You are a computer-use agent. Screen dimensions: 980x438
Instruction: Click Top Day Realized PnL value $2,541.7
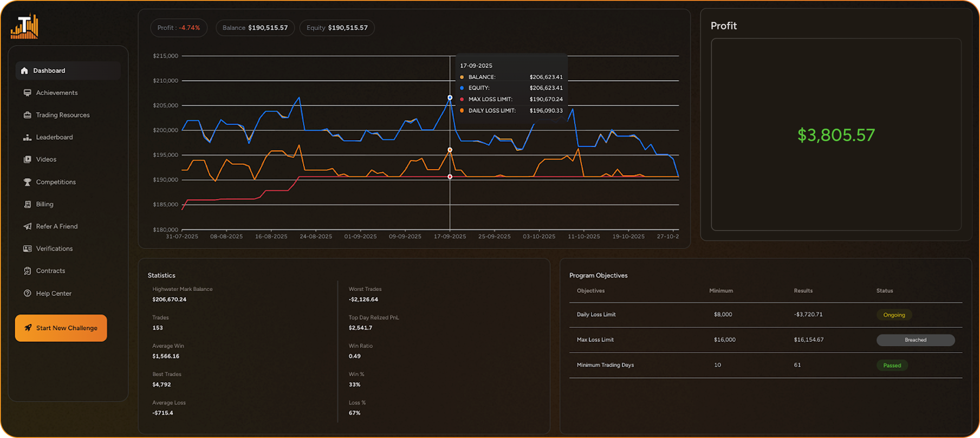pyautogui.click(x=360, y=328)
